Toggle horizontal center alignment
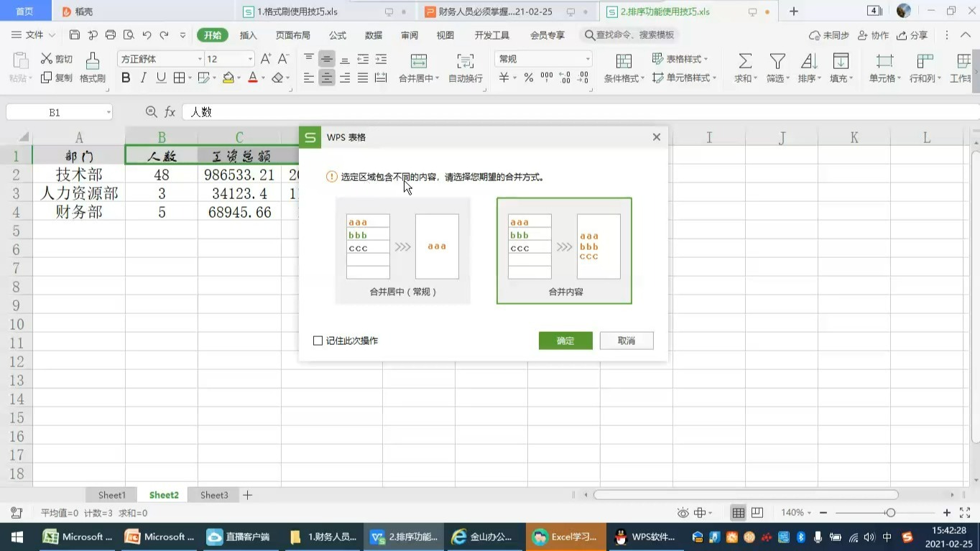980x551 pixels. 327,78
